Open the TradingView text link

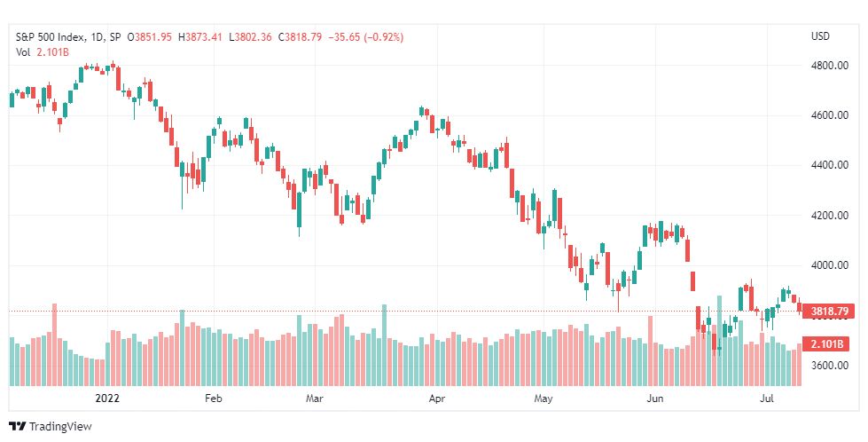coord(60,427)
